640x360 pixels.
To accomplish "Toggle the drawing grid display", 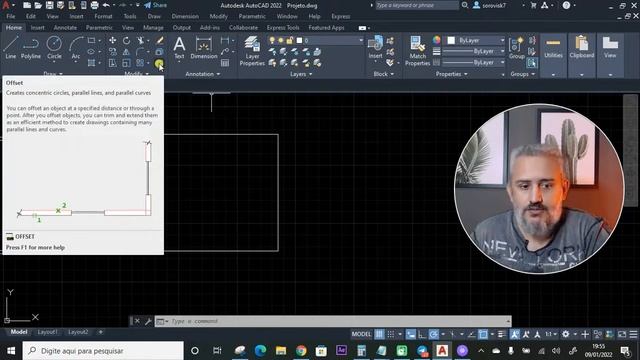I will point(380,334).
